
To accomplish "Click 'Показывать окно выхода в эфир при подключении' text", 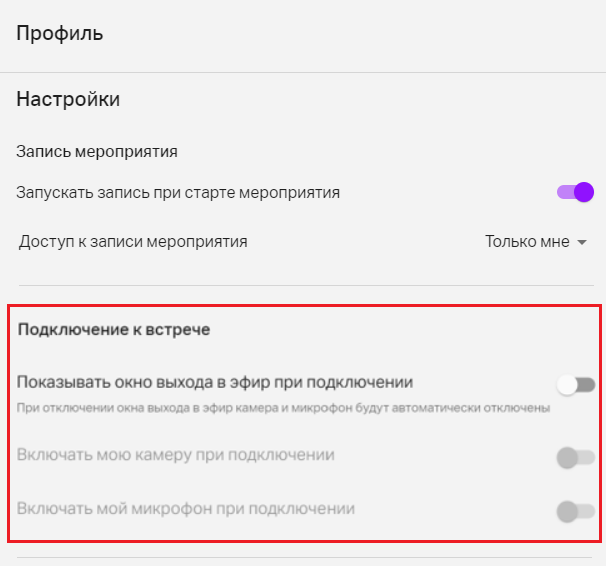I will point(215,382).
